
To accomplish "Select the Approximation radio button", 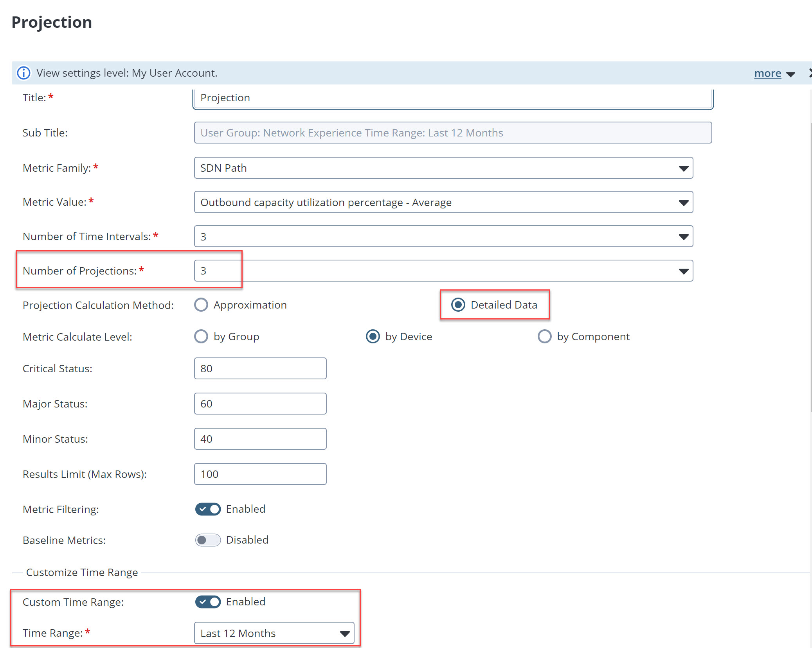I will [x=201, y=305].
